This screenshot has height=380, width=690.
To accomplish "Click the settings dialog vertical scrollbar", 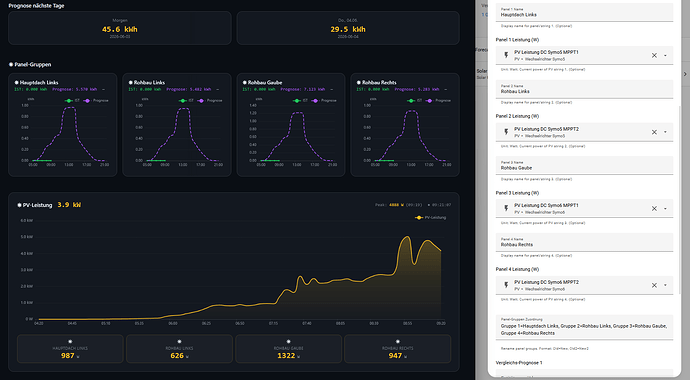I will pos(679,200).
